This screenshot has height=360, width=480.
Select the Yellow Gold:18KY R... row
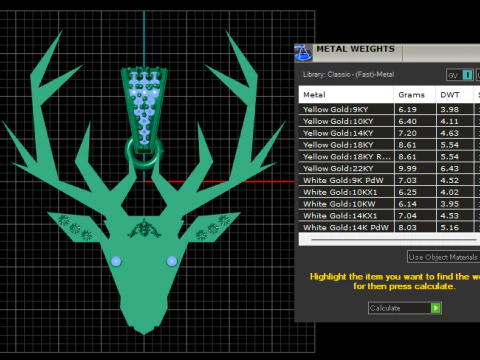pos(389,157)
